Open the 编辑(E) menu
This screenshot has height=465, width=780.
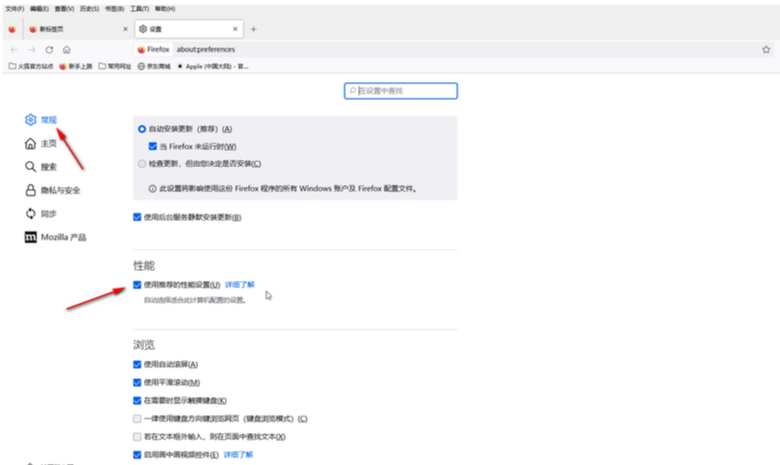39,9
